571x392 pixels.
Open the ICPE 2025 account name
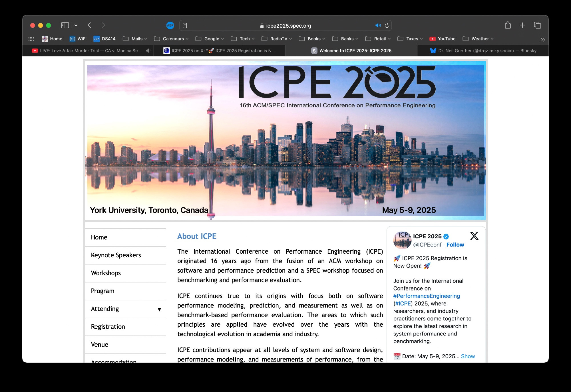tap(427, 236)
